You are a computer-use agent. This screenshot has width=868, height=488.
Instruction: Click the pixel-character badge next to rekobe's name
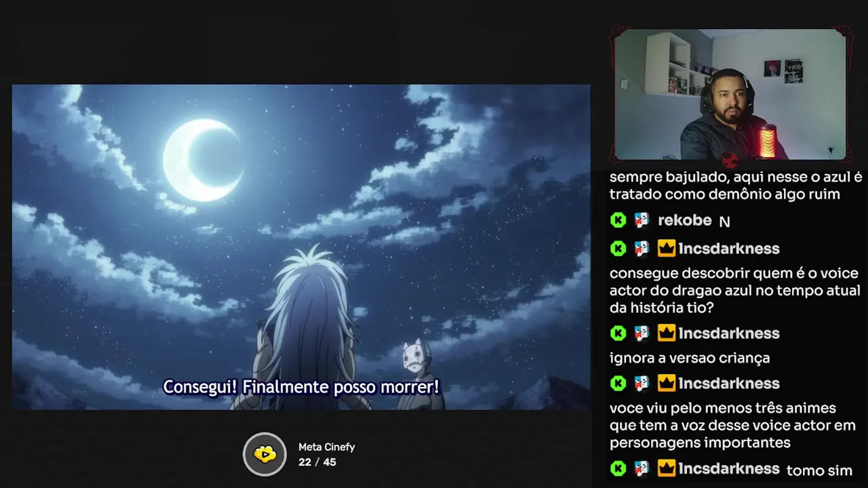tap(642, 220)
